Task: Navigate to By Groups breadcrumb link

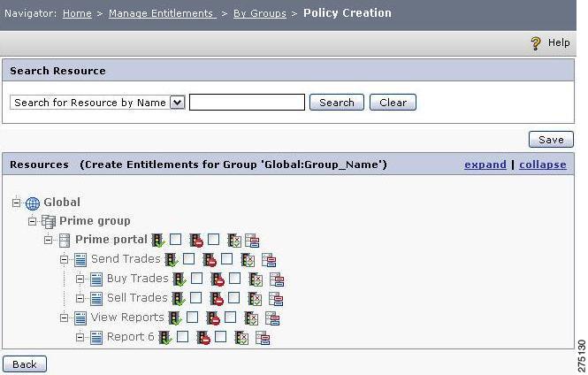Action: [x=260, y=13]
